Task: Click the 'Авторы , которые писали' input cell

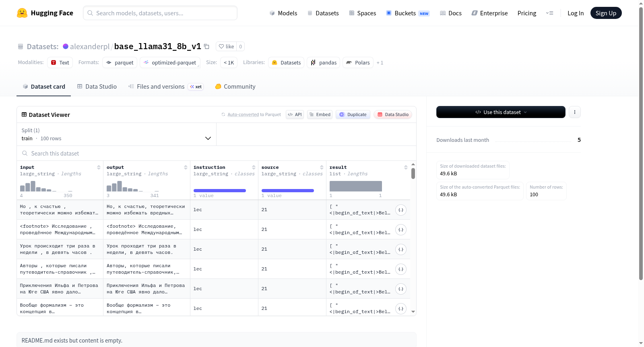Action: (x=60, y=269)
